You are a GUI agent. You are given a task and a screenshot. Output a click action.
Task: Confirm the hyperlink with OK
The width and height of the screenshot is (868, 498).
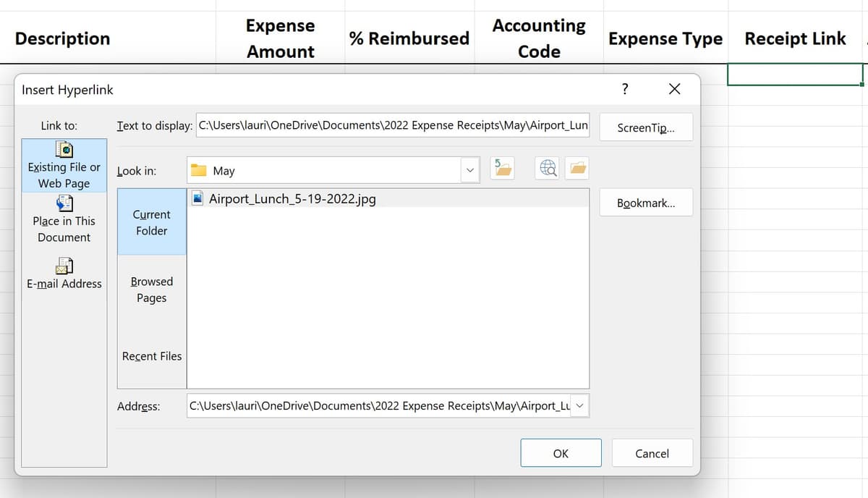561,453
